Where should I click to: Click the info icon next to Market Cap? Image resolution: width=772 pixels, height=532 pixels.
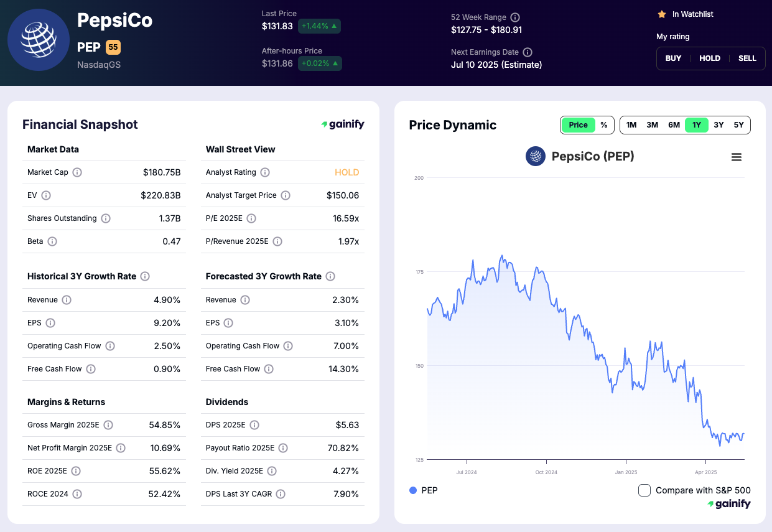coord(77,172)
